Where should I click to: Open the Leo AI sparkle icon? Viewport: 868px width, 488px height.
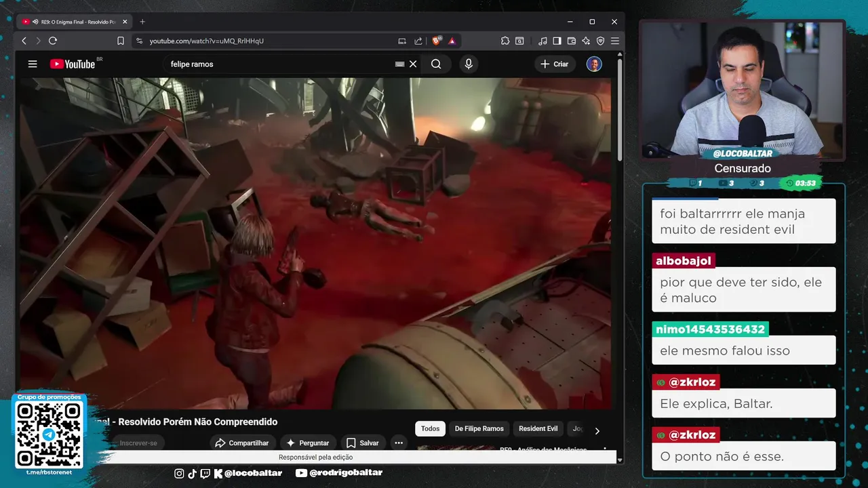pyautogui.click(x=586, y=41)
